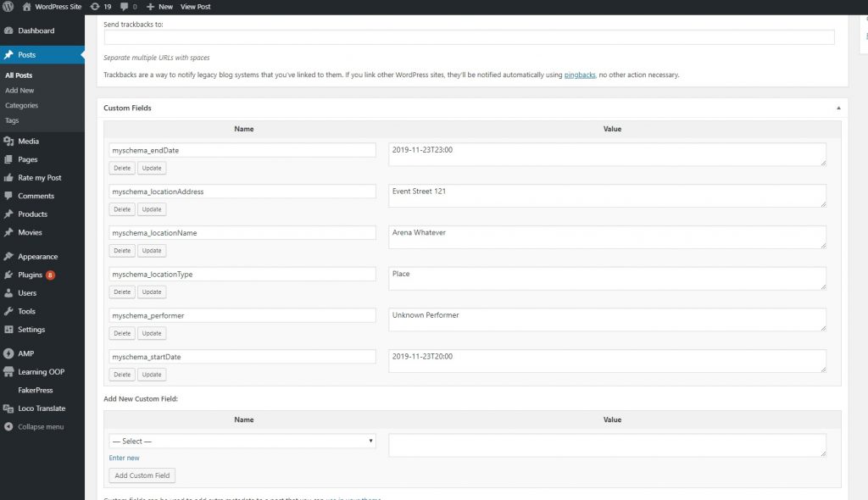Click the Dashboard gauge icon
This screenshot has width=868, height=500.
[8, 31]
